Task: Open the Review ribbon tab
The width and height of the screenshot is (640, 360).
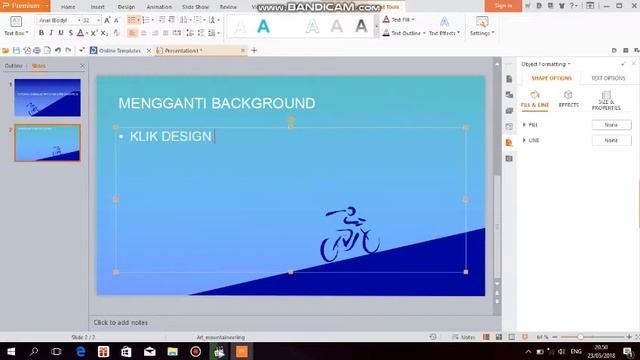Action: (228, 7)
